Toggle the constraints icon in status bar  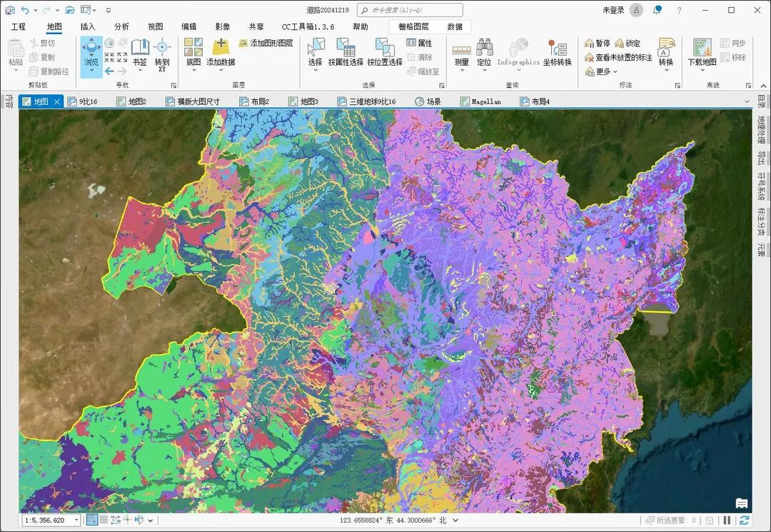tap(116, 520)
